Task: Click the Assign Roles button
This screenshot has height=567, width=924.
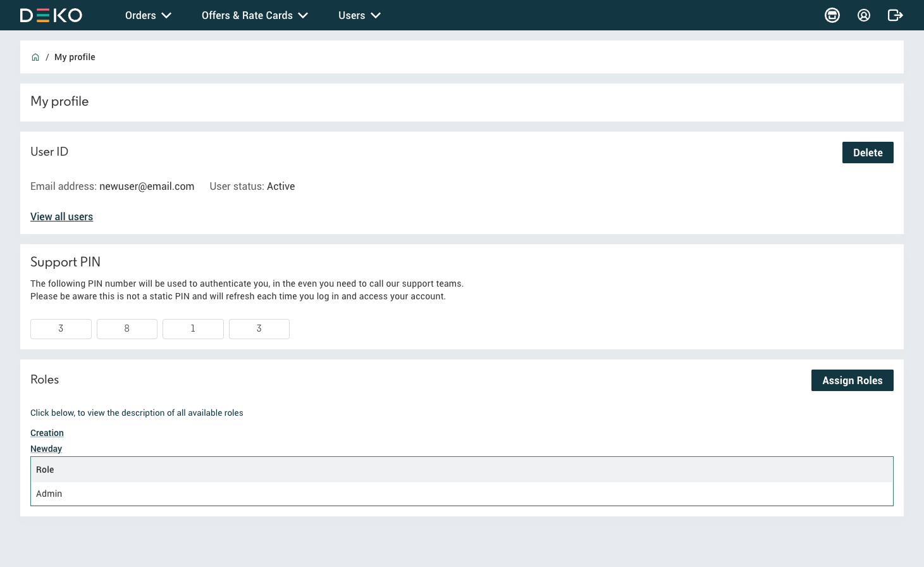Action: coord(852,380)
